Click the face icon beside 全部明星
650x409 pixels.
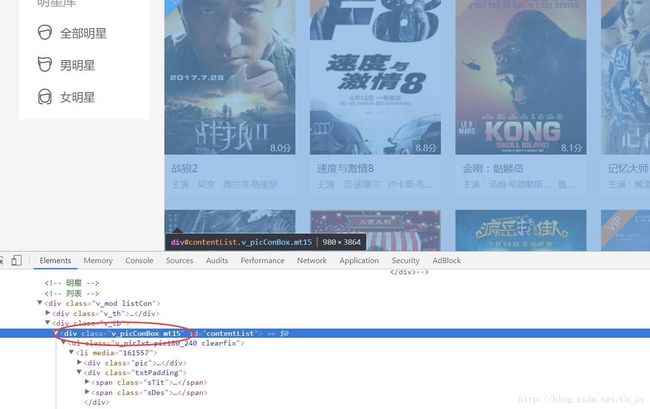tap(45, 32)
